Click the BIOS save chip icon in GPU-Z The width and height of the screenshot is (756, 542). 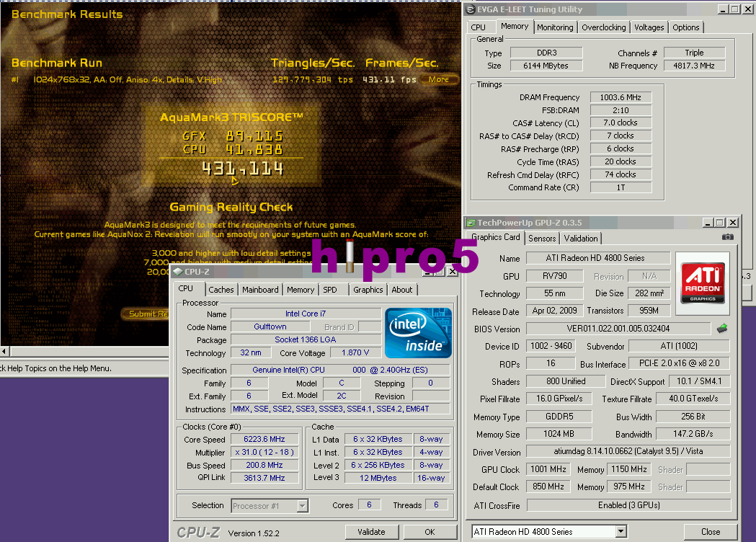[722, 329]
